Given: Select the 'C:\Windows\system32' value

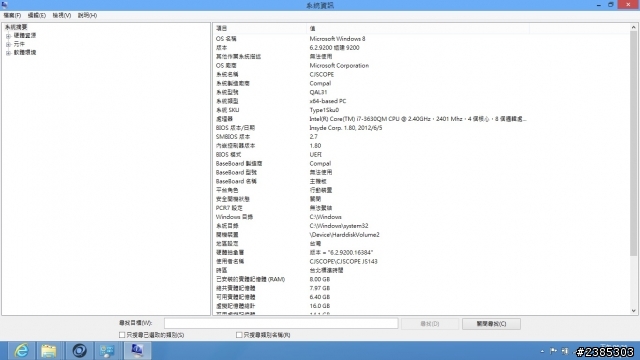Looking at the screenshot, I should pyautogui.click(x=339, y=226).
